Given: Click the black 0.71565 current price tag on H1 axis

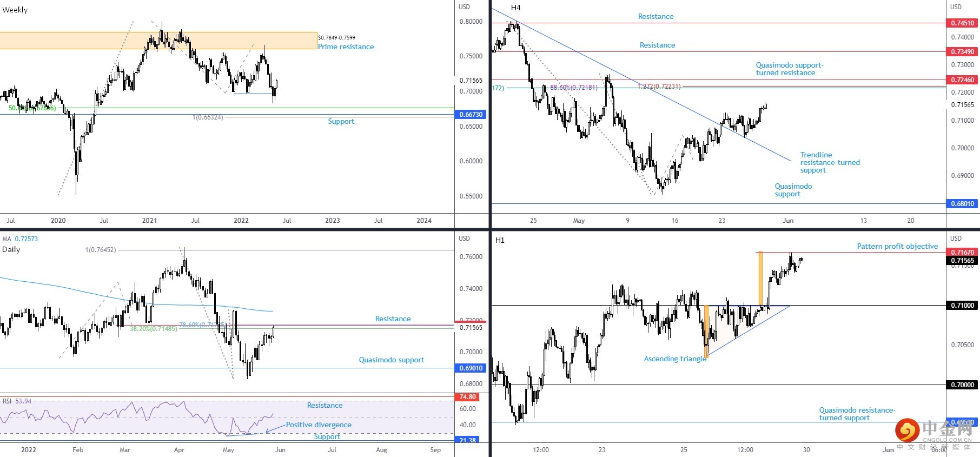Looking at the screenshot, I should click(x=963, y=261).
